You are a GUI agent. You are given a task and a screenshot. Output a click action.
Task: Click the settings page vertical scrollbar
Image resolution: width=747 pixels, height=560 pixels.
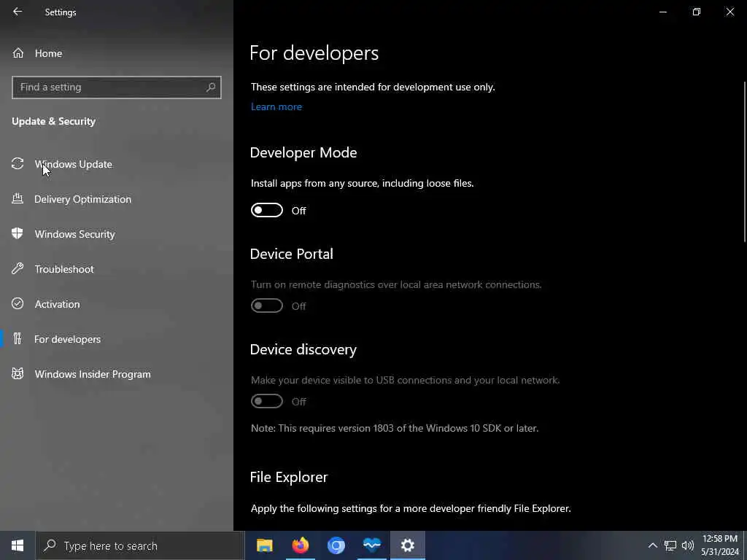745,162
